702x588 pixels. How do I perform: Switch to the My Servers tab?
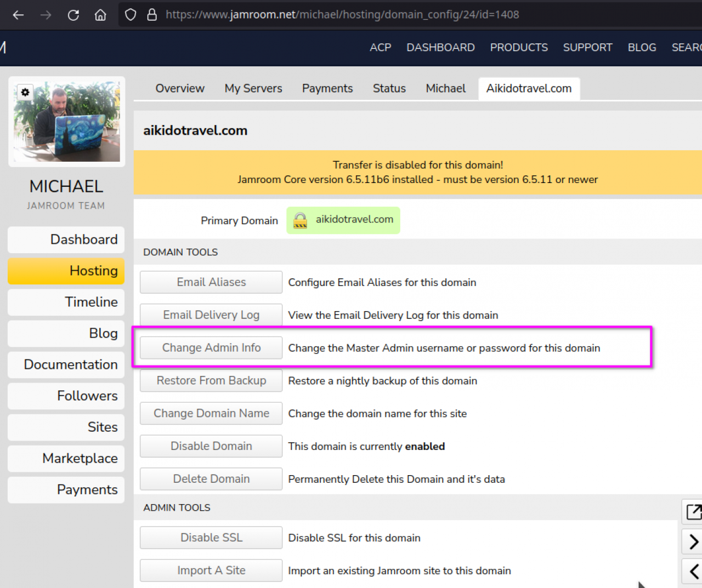click(x=253, y=88)
